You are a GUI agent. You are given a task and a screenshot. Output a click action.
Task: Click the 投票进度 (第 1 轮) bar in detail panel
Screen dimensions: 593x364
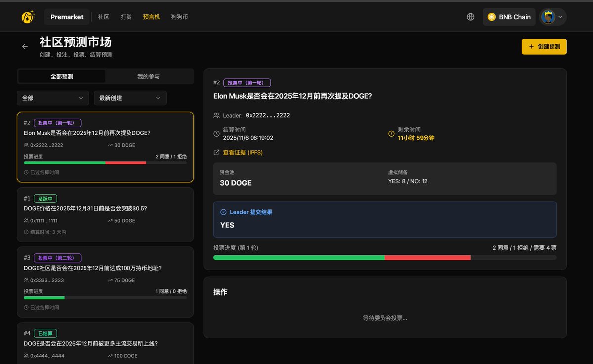(385, 257)
